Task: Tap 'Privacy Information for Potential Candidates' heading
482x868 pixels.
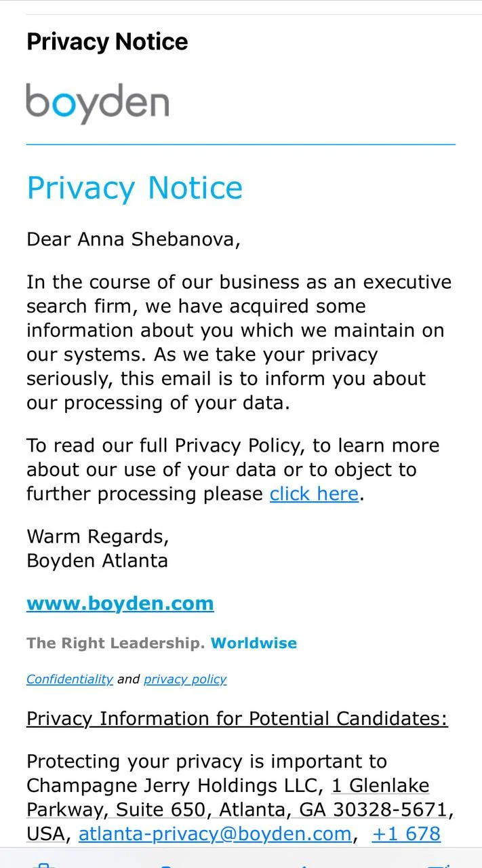Action: (237, 718)
